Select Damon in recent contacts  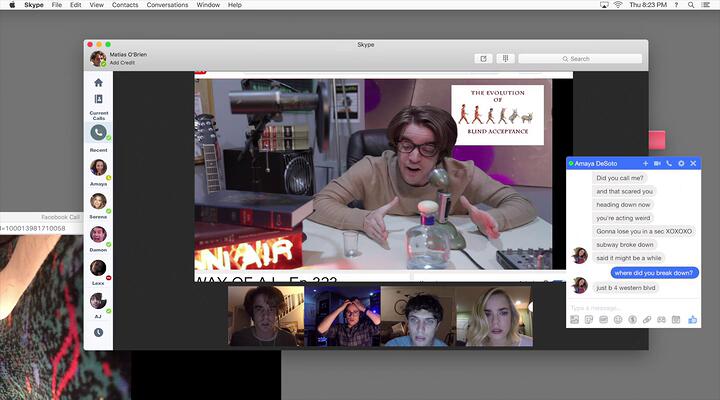pyautogui.click(x=98, y=235)
